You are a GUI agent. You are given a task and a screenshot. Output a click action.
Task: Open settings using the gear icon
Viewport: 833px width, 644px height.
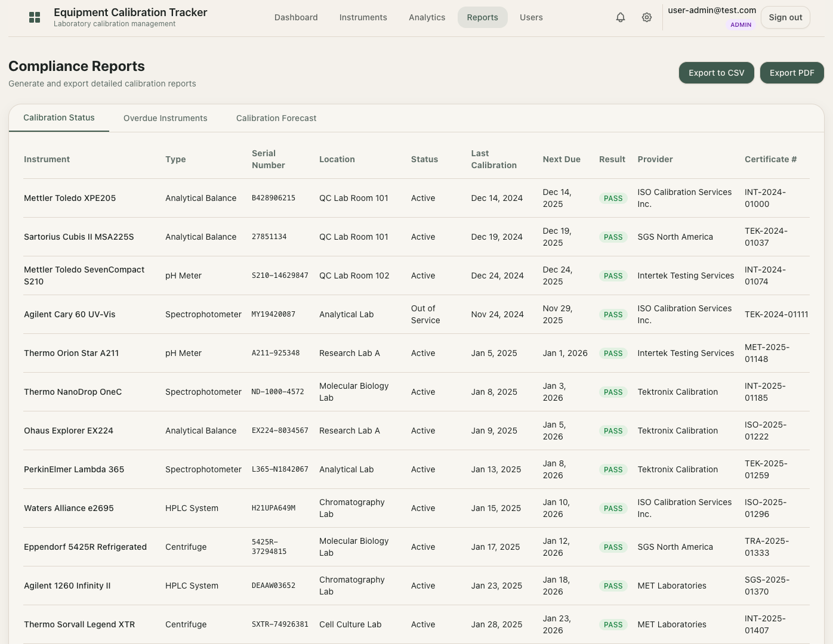(x=646, y=17)
